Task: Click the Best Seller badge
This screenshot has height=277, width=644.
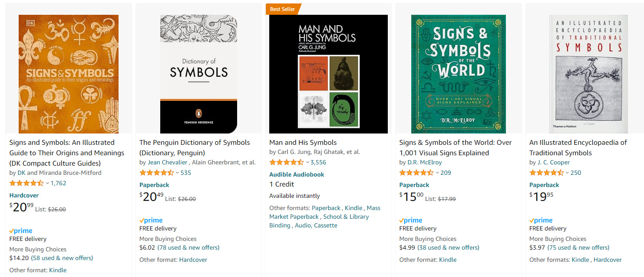Action: (x=283, y=9)
